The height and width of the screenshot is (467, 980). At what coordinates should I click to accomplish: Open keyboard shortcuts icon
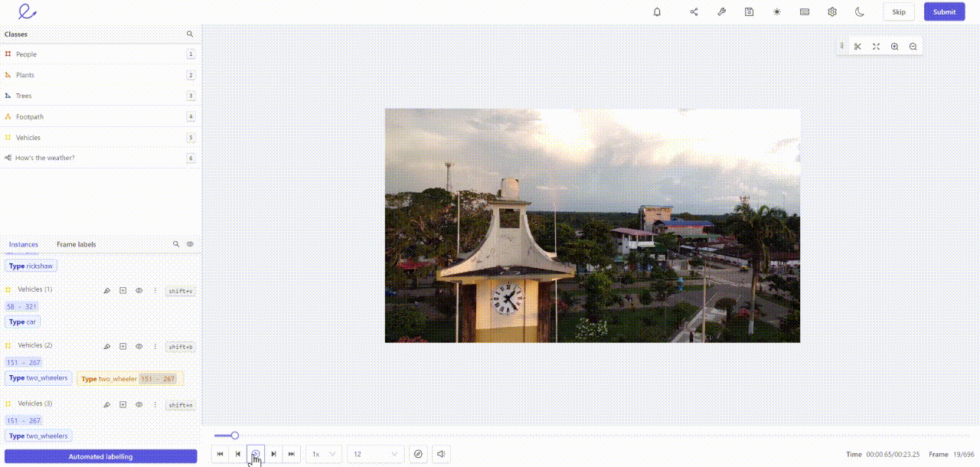click(x=805, y=11)
